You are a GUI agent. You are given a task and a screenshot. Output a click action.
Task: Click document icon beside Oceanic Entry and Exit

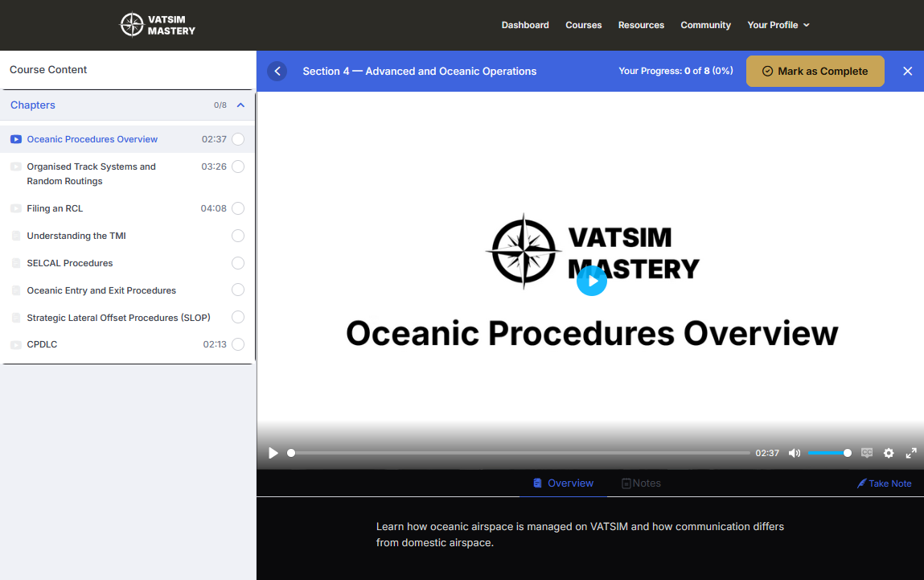16,290
